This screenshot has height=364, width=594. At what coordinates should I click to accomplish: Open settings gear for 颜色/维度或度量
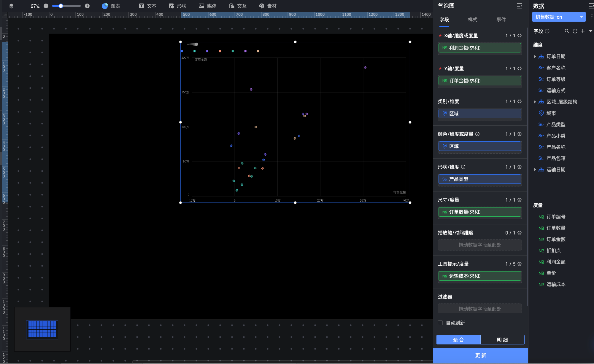[520, 134]
